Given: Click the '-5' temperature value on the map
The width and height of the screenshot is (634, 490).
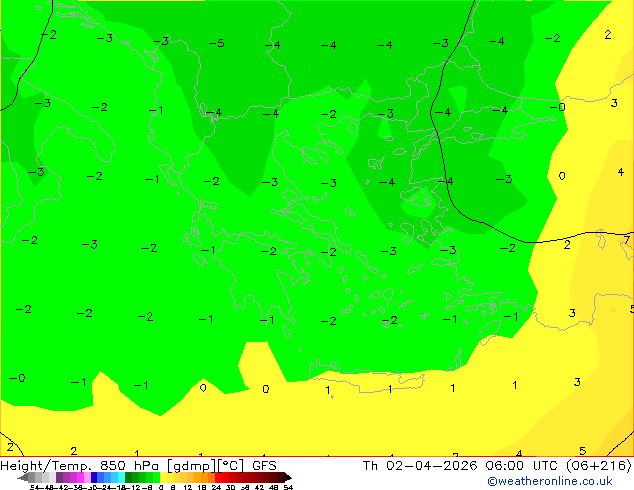Looking at the screenshot, I should (216, 43).
